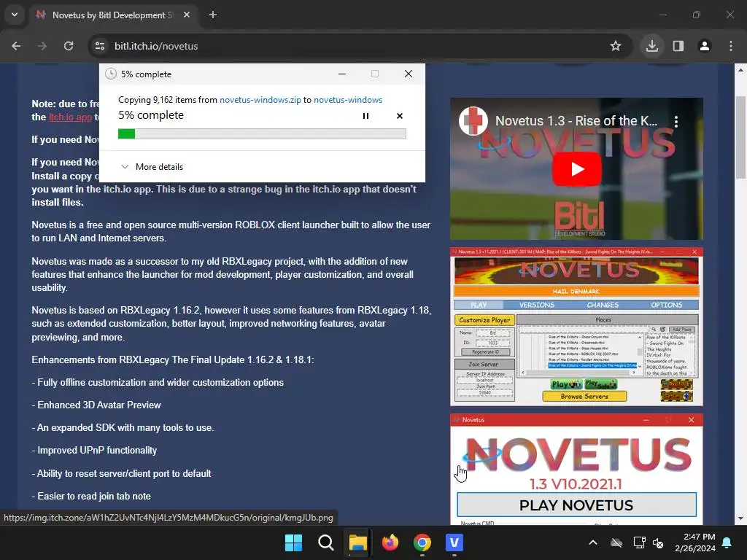Open the Windows Start menu
The image size is (747, 560).
click(293, 542)
